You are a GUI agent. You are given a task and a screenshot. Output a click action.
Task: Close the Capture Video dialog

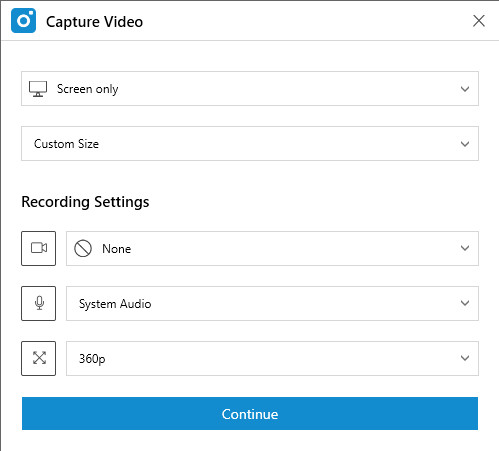479,21
